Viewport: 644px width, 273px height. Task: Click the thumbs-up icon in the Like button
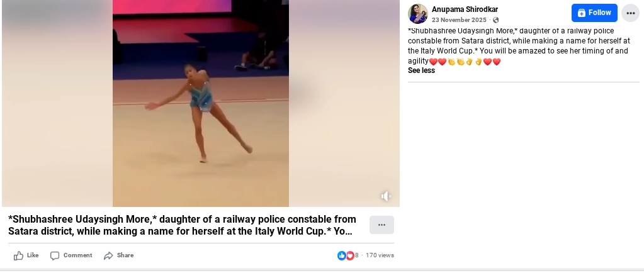pyautogui.click(x=18, y=256)
